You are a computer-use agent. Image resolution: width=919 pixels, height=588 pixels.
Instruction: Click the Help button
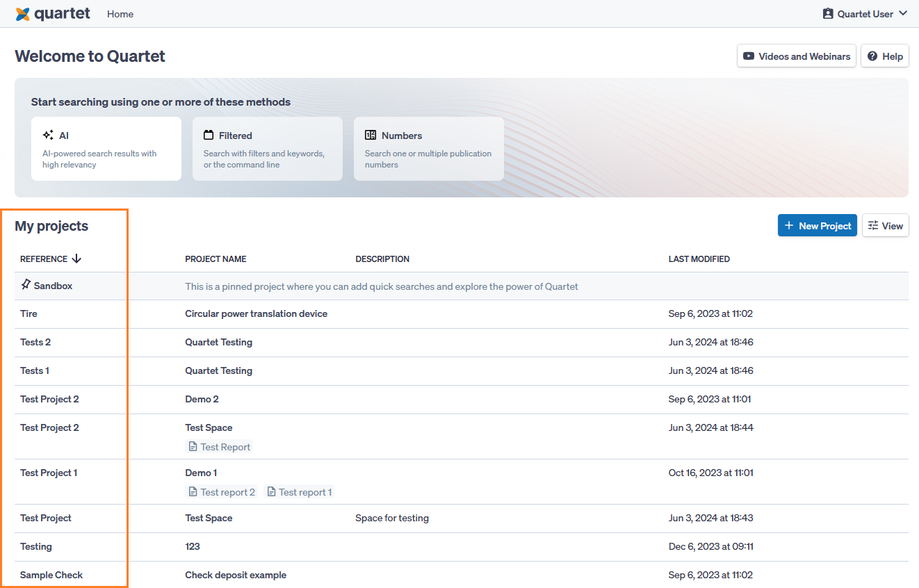coord(885,56)
